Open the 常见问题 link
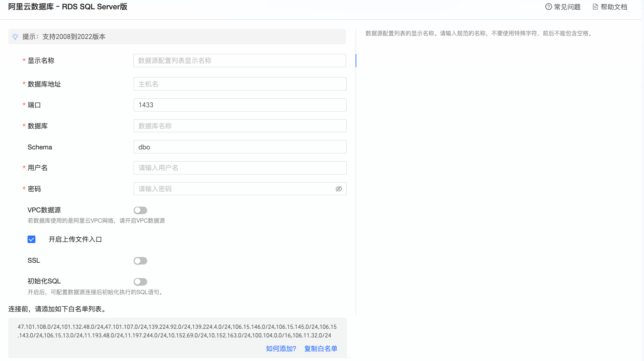The height and width of the screenshot is (361, 644). click(x=567, y=7)
